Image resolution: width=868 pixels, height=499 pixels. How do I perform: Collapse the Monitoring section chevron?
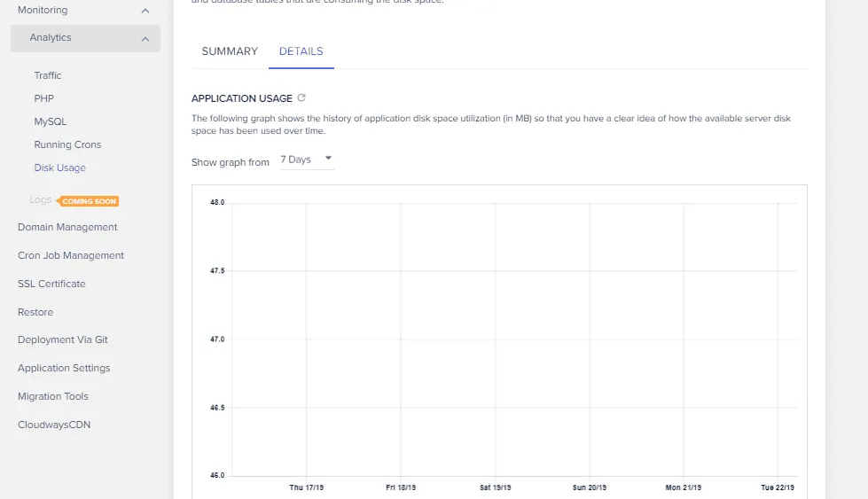click(145, 11)
